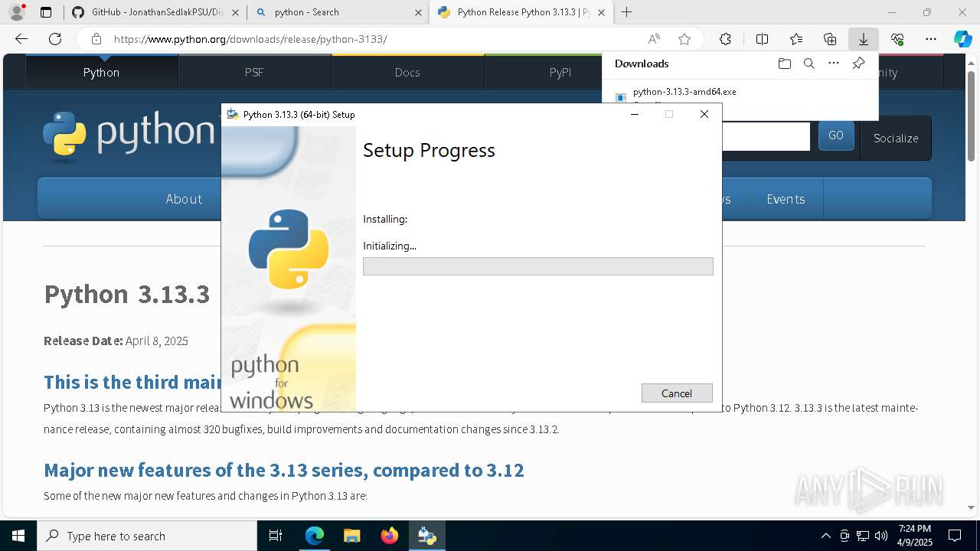Image resolution: width=980 pixels, height=551 pixels.
Task: Open the About navigation menu
Action: tap(184, 199)
